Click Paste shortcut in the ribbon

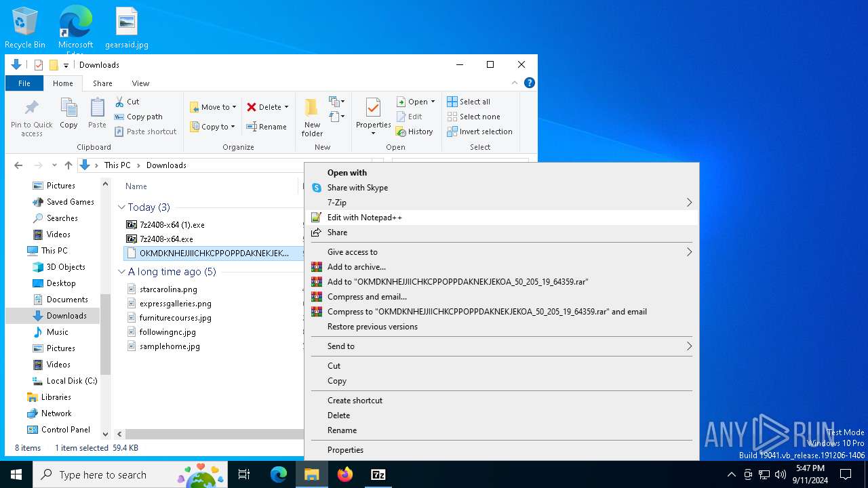tap(145, 131)
